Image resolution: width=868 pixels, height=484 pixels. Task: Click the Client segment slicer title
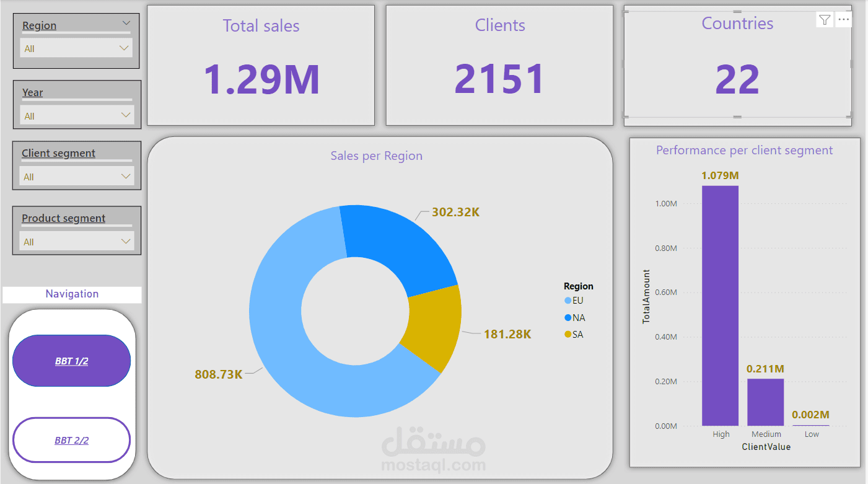[58, 153]
